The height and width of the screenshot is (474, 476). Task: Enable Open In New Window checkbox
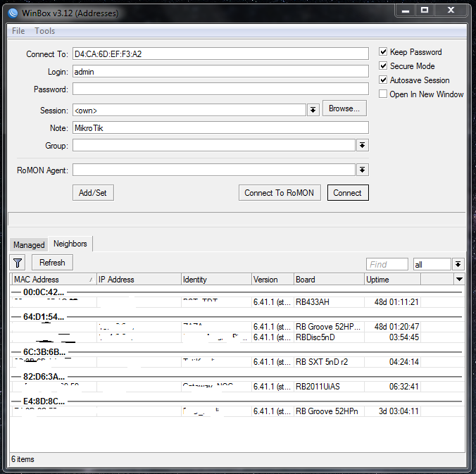(x=384, y=94)
